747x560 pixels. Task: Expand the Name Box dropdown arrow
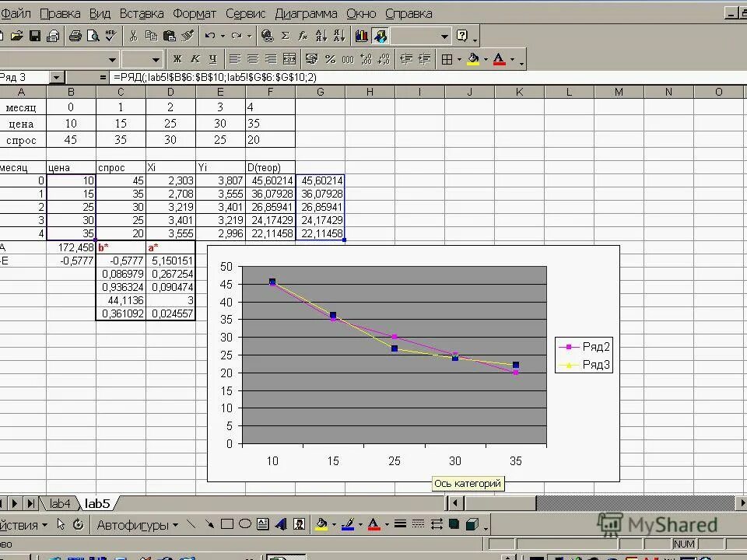57,77
